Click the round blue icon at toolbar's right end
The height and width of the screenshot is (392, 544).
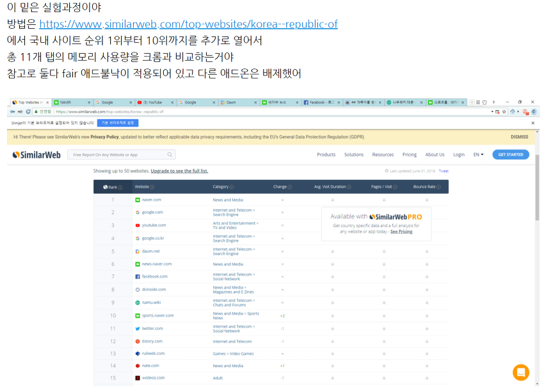pos(534,112)
